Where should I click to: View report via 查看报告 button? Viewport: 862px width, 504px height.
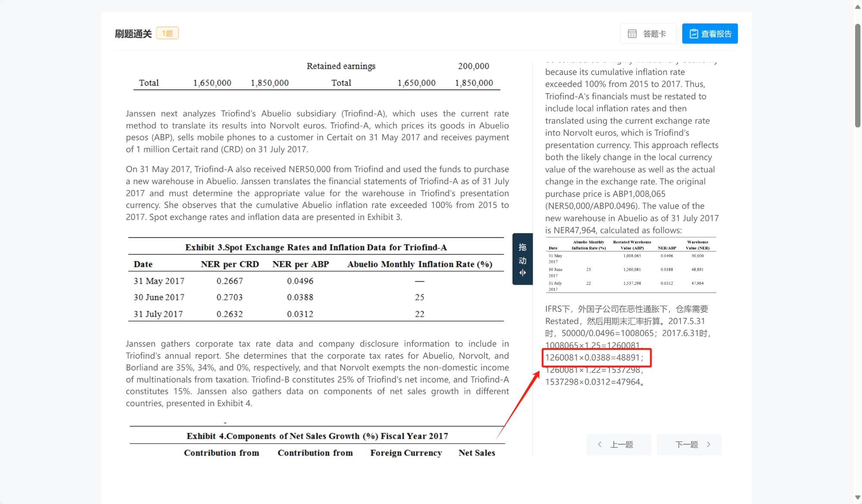(710, 34)
